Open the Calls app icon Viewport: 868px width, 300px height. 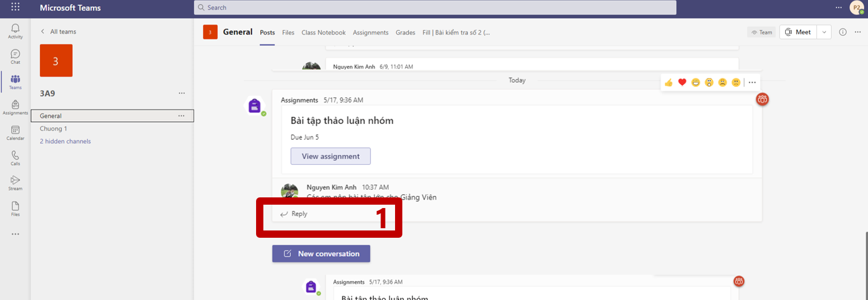(15, 158)
